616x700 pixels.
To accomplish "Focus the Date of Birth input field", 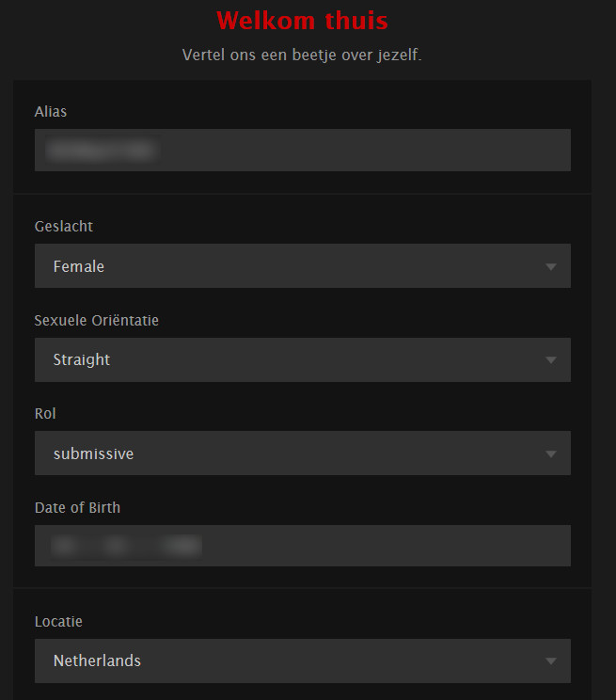I will [x=302, y=546].
